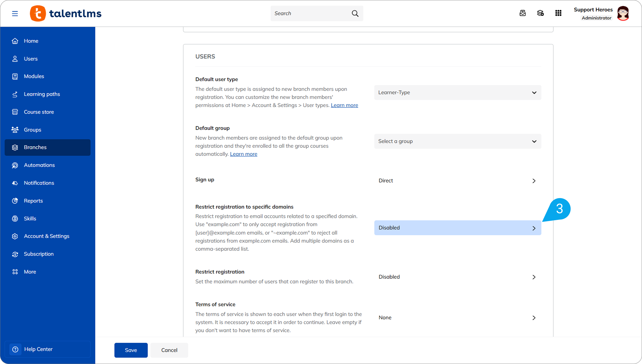Open Reports in the sidebar
Viewport: 642px width, 364px height.
[48, 201]
